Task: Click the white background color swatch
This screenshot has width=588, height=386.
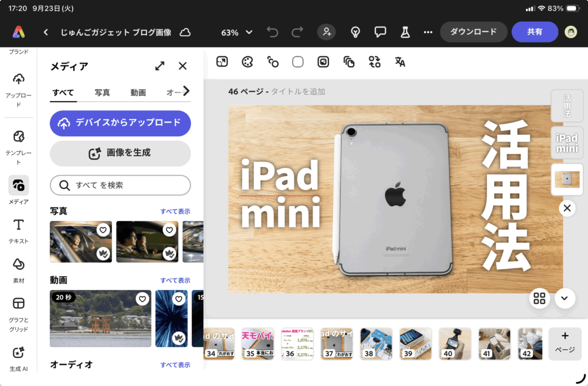Action: coord(297,62)
